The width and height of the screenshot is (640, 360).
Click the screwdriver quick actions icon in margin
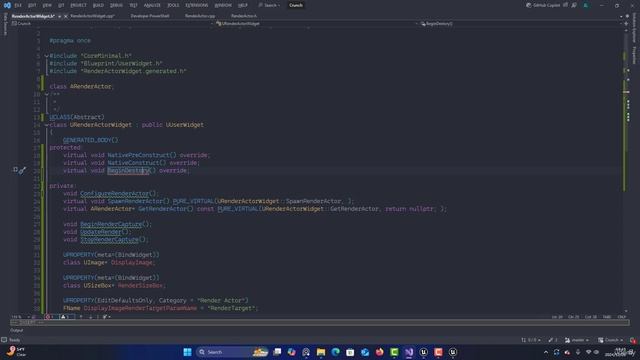[22, 171]
